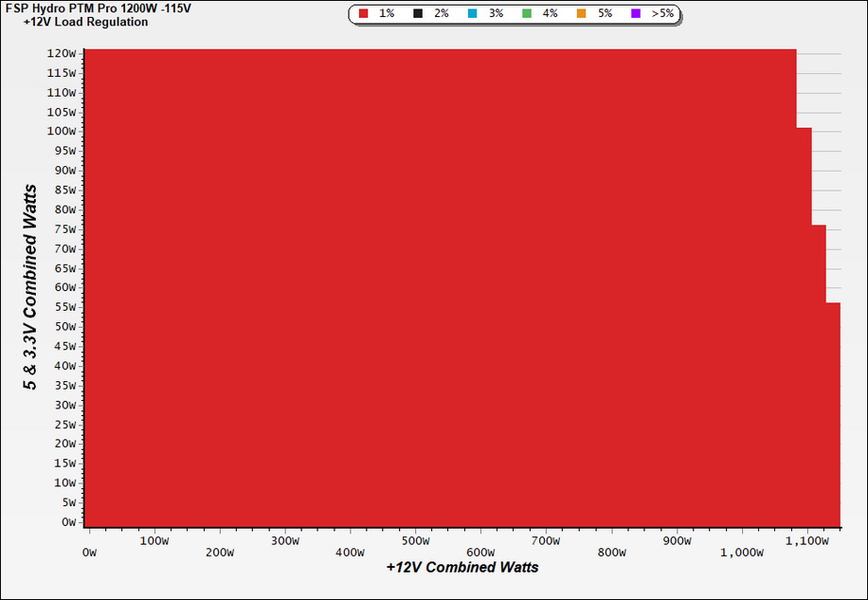This screenshot has height=600, width=868.
Task: Click the green 4% legend swatch
Action: pyautogui.click(x=527, y=14)
